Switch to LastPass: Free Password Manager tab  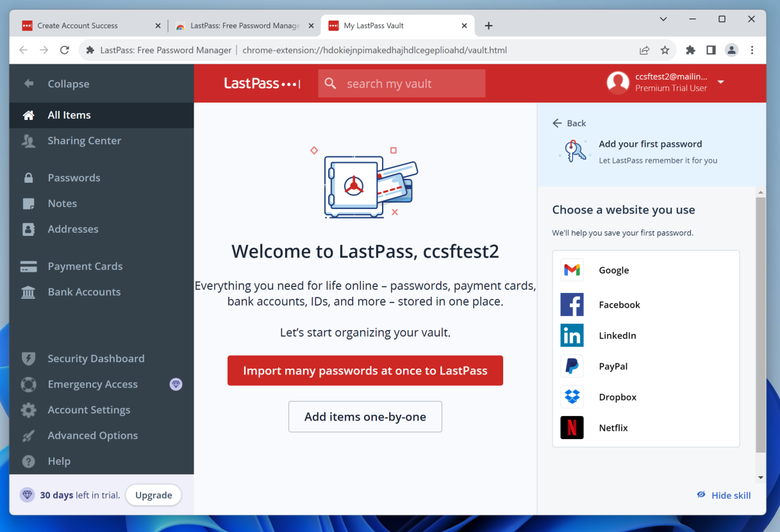click(245, 26)
